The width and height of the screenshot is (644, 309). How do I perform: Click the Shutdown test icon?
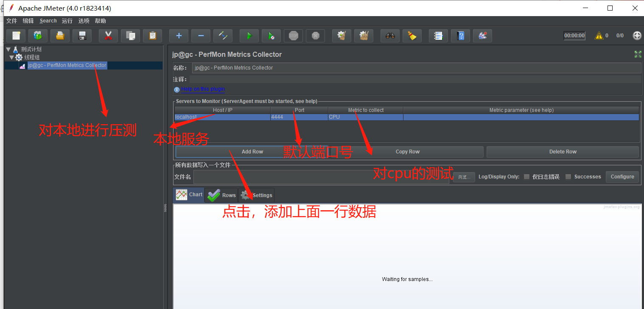[315, 36]
